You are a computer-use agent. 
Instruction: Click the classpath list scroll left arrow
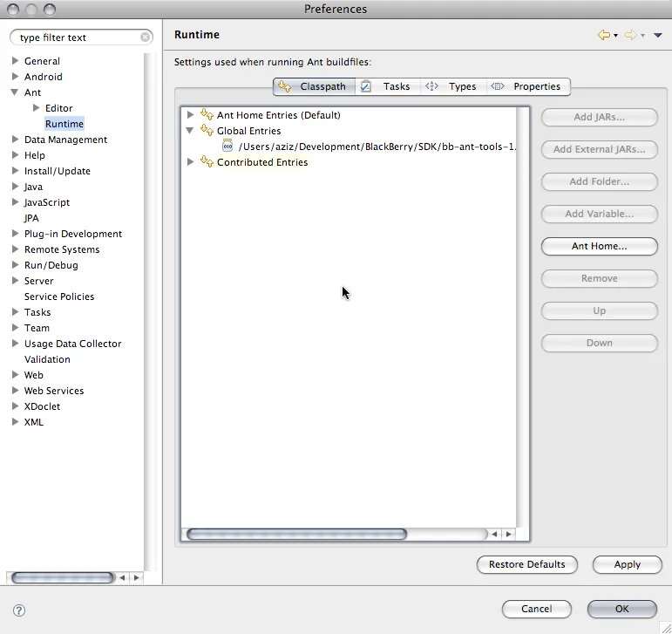[494, 534]
